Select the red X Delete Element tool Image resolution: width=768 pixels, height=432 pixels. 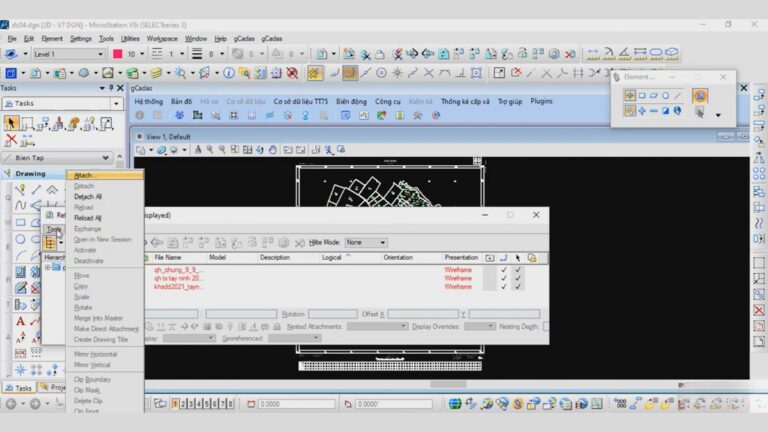point(11,141)
